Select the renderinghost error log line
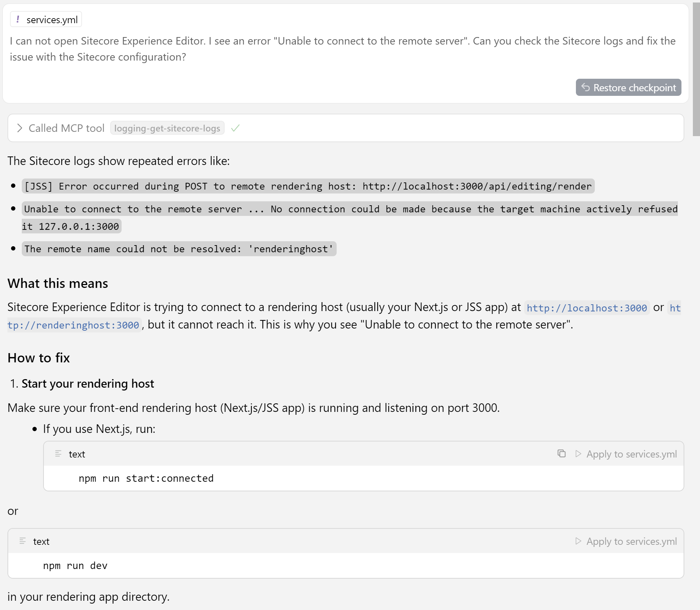This screenshot has width=700, height=610. (178, 249)
